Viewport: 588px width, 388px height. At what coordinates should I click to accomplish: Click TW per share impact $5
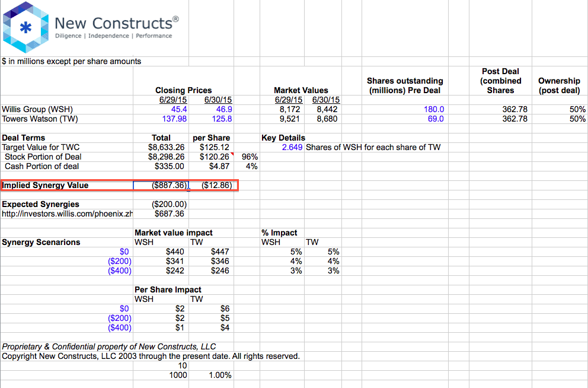coord(225,318)
